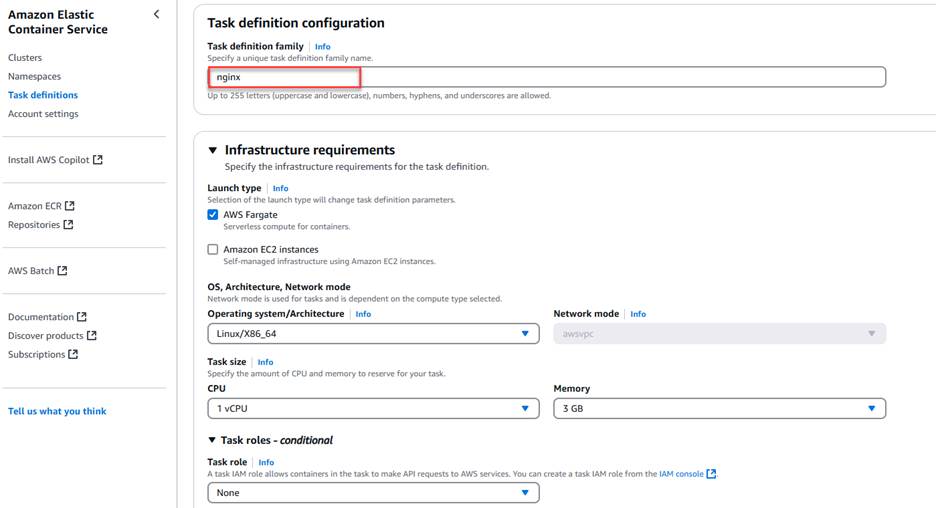Click Tell us what you think

coord(57,411)
